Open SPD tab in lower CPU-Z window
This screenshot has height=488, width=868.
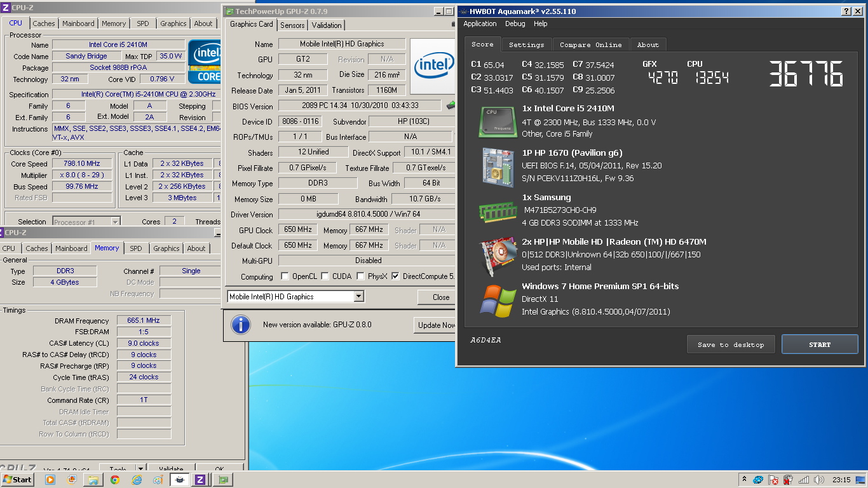click(136, 248)
